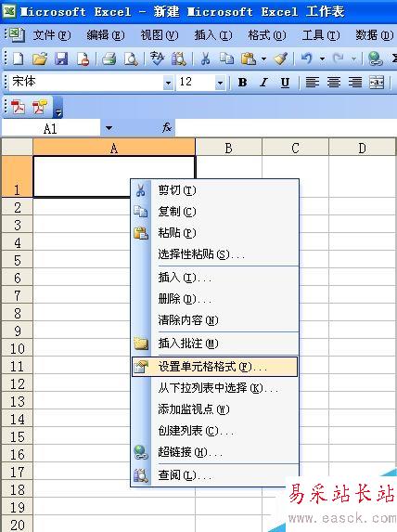Click the New blank workbook icon
This screenshot has height=532, width=397.
coord(18,59)
